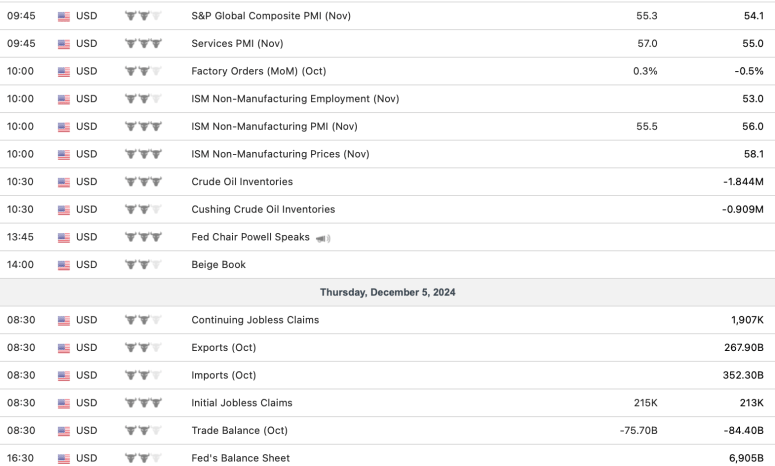
Task: Click importance bulls for ISM Non-Manufacturing PMI
Action: [x=143, y=127]
